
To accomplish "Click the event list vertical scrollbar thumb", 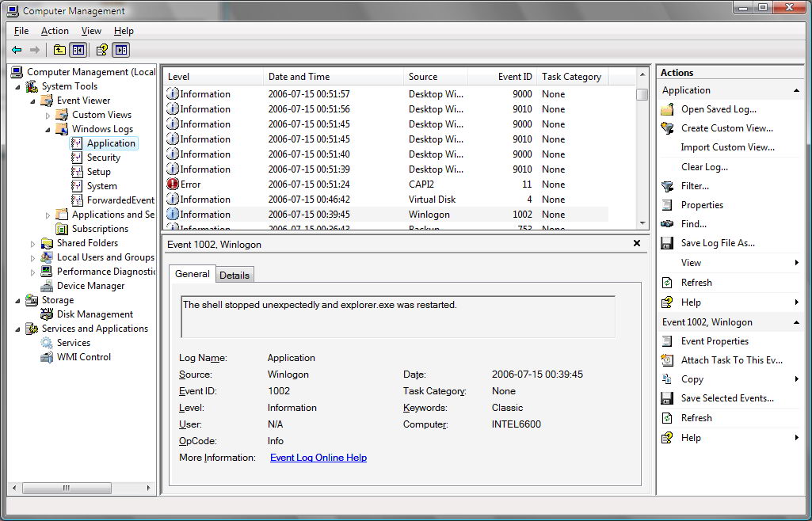I will point(642,95).
